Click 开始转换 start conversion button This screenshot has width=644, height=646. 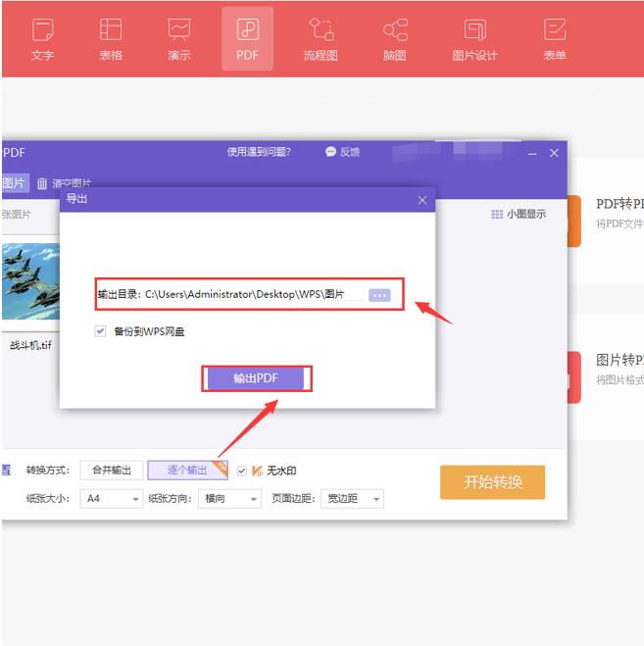click(x=492, y=482)
